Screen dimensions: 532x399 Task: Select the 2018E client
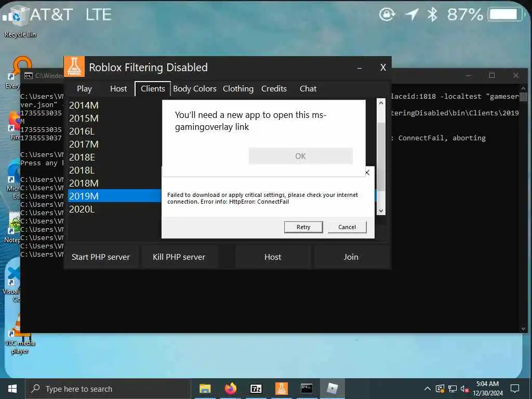coord(115,157)
